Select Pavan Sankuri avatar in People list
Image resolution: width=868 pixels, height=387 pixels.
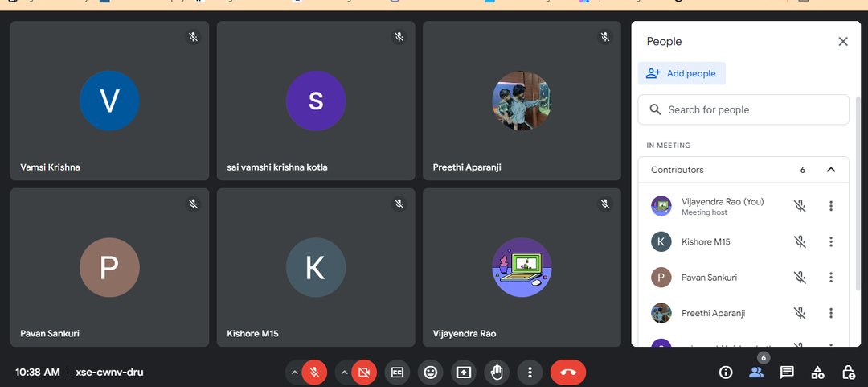(x=661, y=278)
